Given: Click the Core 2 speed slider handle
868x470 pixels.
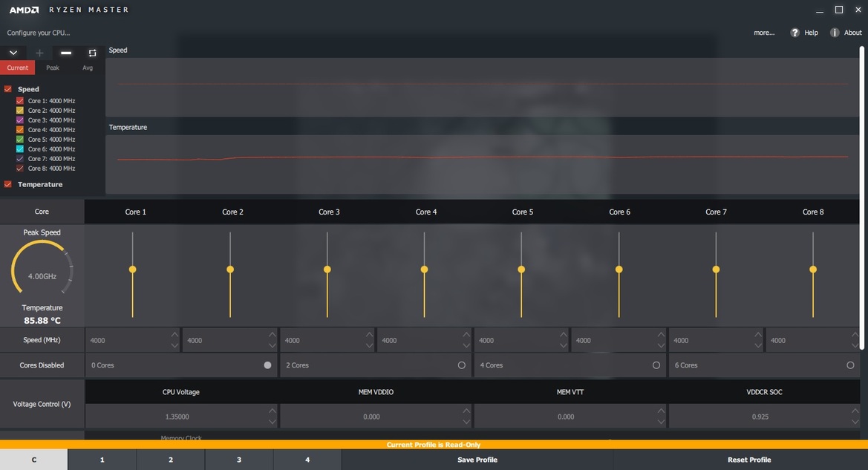Looking at the screenshot, I should click(x=230, y=270).
